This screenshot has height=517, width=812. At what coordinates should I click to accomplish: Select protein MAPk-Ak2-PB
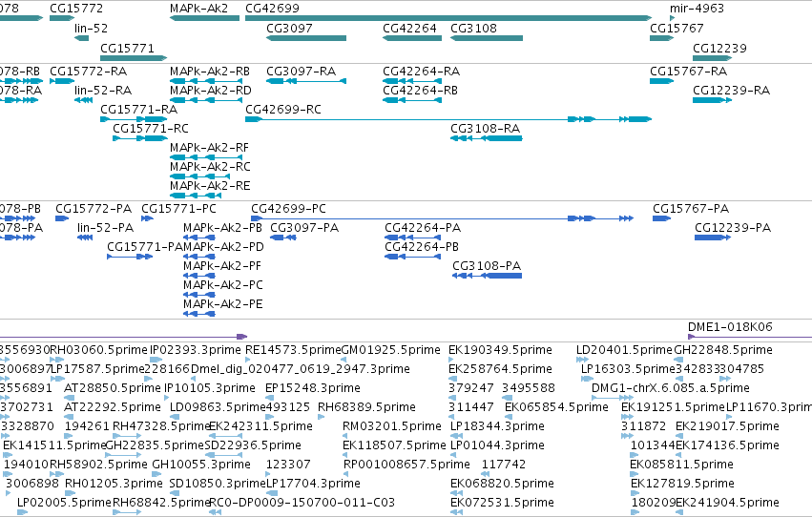pos(199,238)
